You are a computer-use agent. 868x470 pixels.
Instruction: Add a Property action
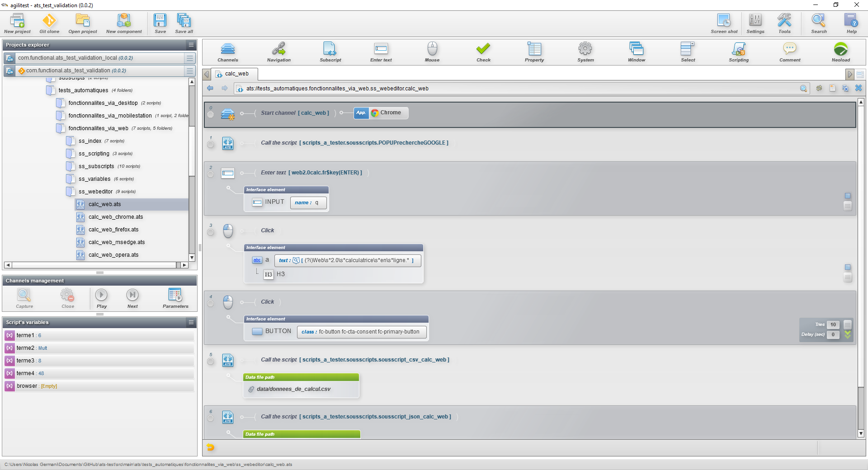point(534,52)
